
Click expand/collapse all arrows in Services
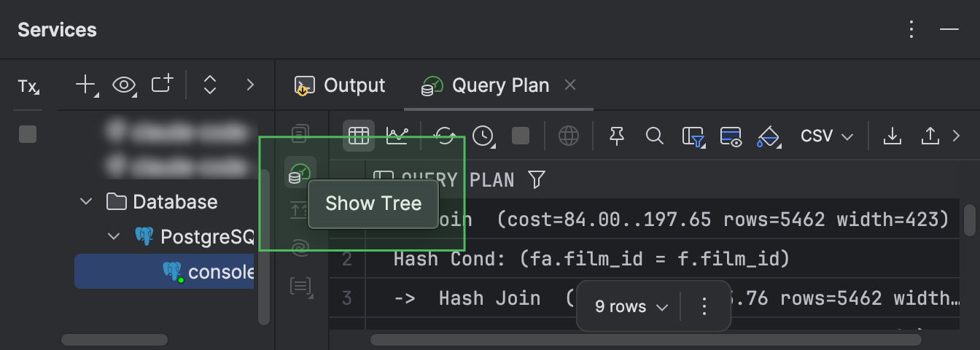pos(210,85)
